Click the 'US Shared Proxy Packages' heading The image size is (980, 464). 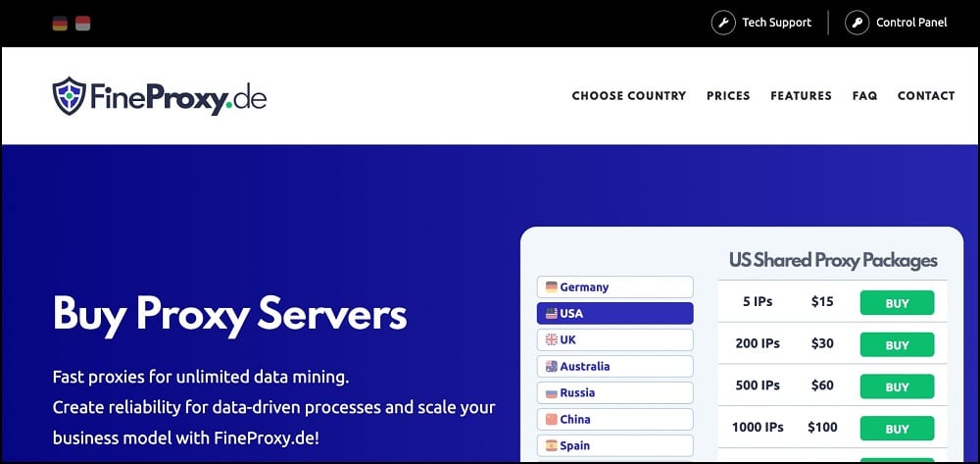pyautogui.click(x=833, y=261)
